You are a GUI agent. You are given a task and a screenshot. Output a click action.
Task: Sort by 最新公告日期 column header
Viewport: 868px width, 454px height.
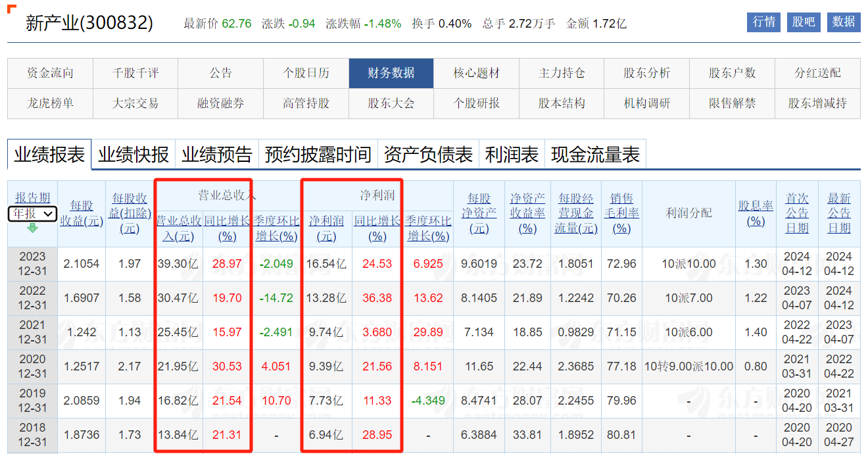839,213
